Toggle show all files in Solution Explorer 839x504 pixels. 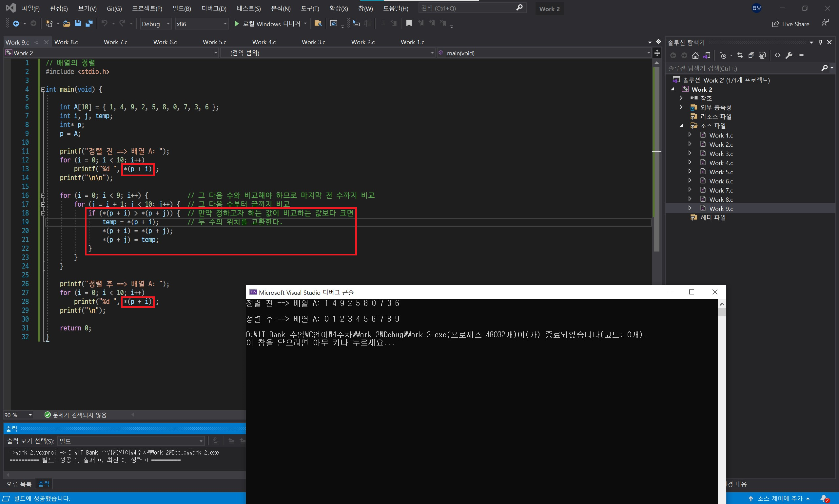click(x=762, y=55)
